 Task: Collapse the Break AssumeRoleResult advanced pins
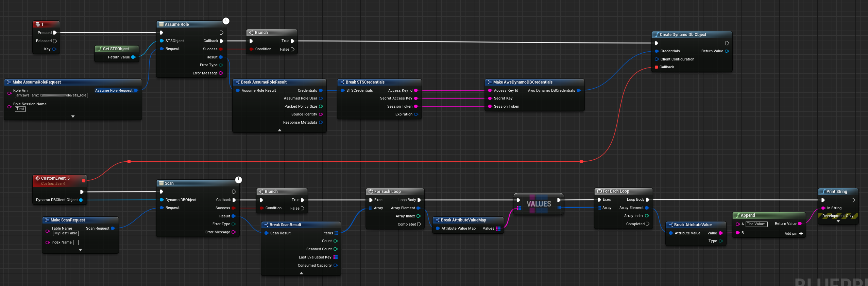coord(279,130)
